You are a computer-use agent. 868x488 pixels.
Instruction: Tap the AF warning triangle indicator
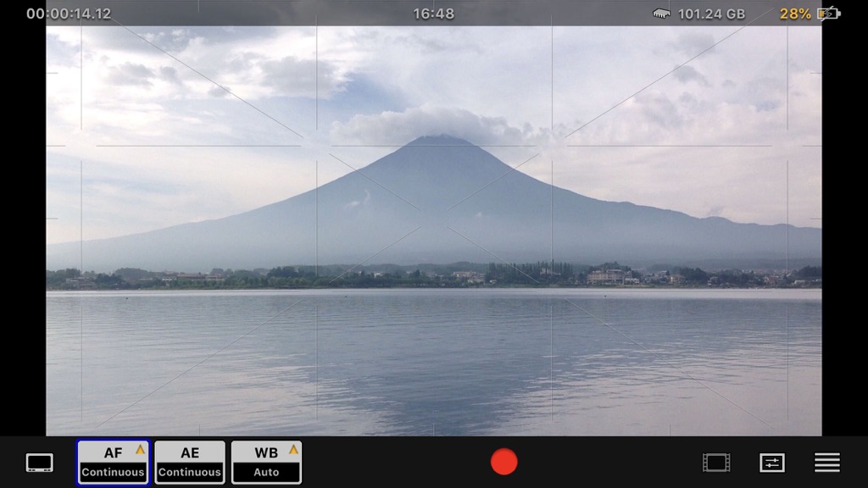point(140,450)
